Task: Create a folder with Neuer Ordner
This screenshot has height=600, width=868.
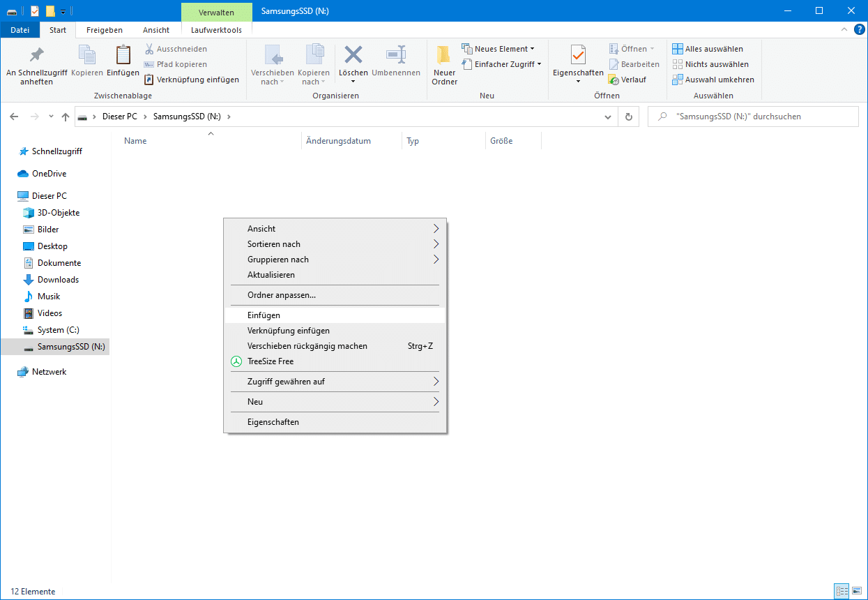Action: 444,66
